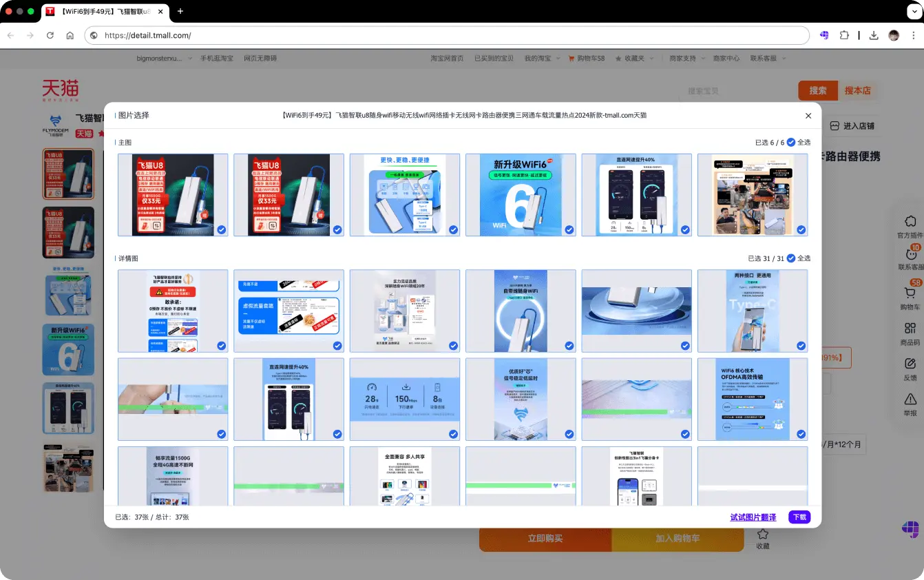Select the 优质好芯 信号稳定低延时 thumbnail

pos(521,400)
